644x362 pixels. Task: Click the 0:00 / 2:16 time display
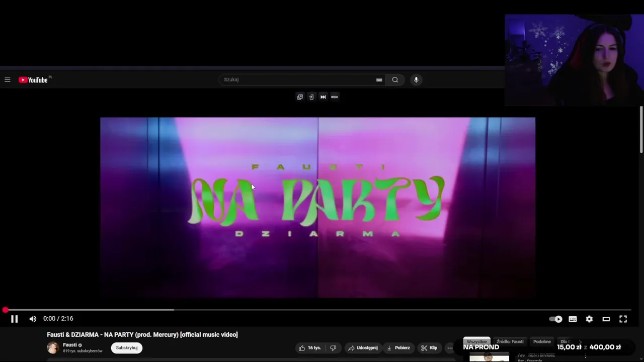pyautogui.click(x=58, y=319)
